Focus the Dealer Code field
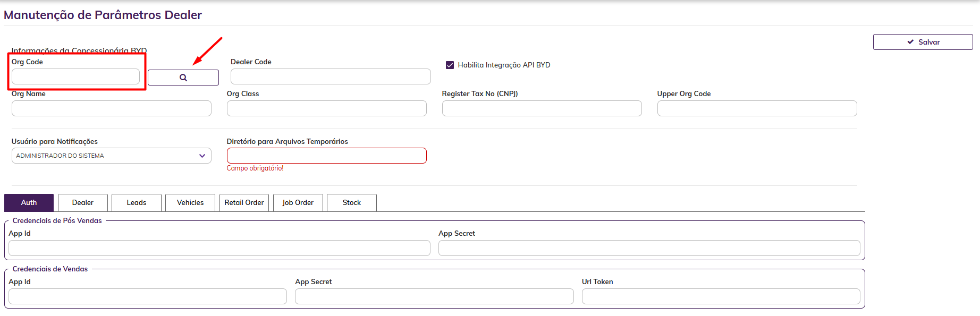This screenshot has height=316, width=980. (331, 76)
